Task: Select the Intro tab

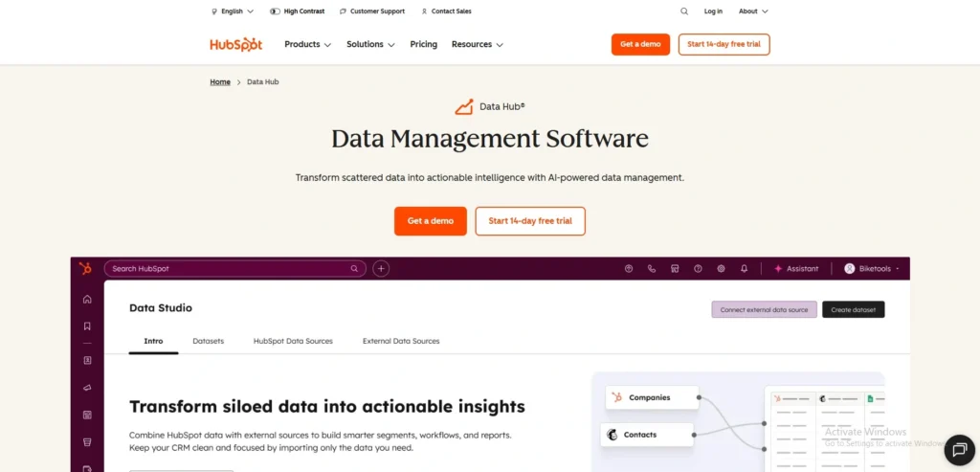Action: click(x=153, y=342)
